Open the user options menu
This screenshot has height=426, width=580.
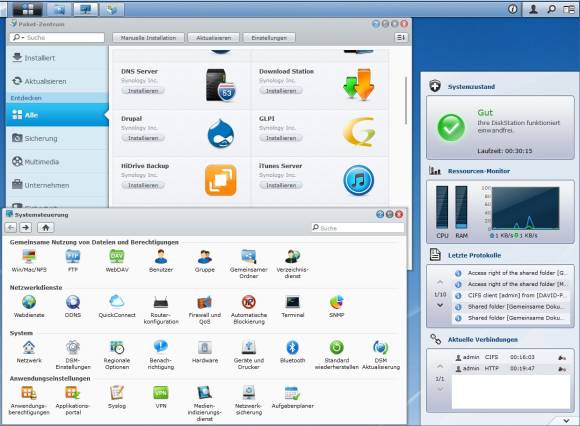tap(533, 9)
